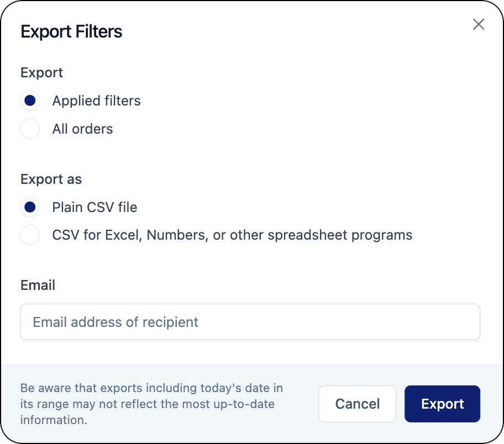Screen dimensions: 504x444
Task: Click the X icon in the top corner
Action: click(x=479, y=24)
